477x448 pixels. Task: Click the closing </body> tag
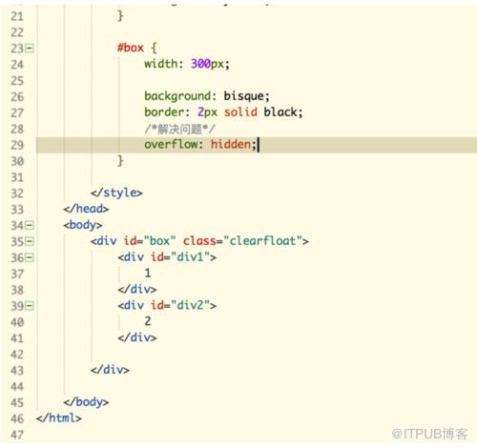pos(86,402)
